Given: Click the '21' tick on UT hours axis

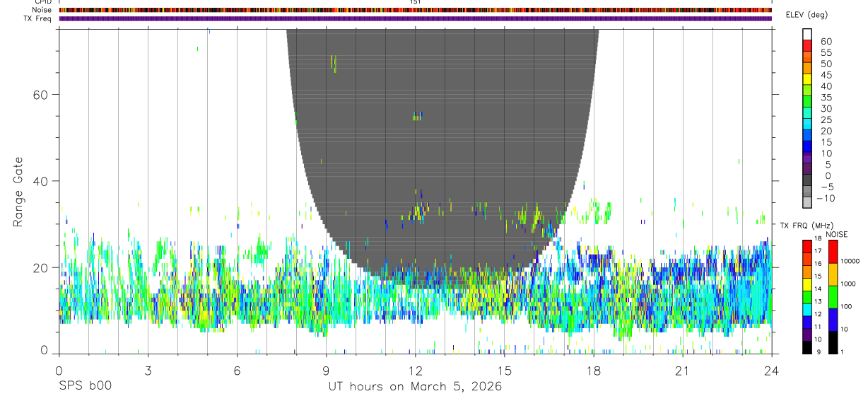Looking at the screenshot, I should (x=683, y=371).
